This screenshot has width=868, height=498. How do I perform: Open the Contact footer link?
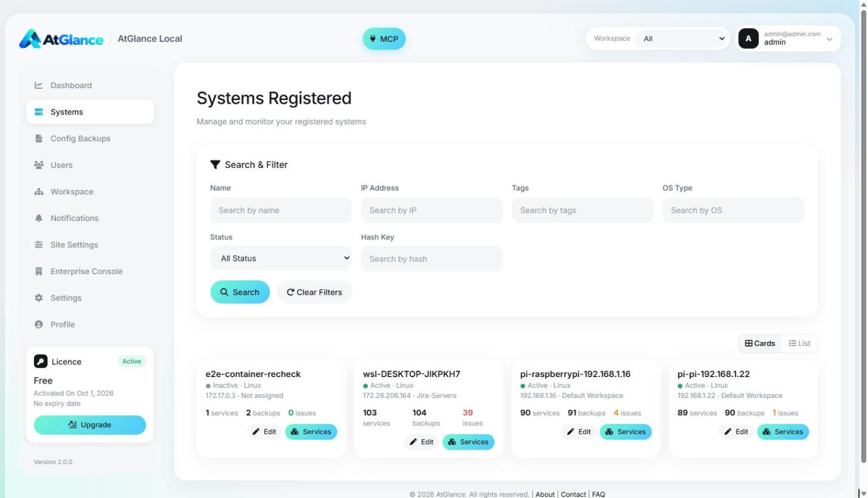coord(573,494)
